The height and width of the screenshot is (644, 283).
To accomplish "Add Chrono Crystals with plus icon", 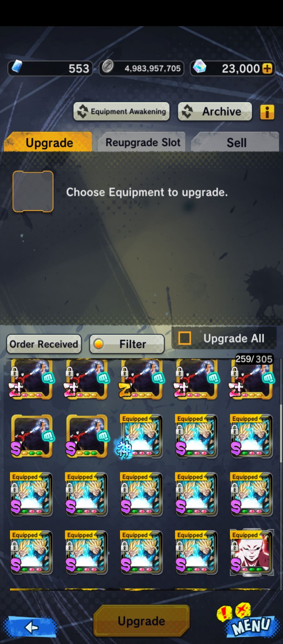I will click(x=267, y=68).
